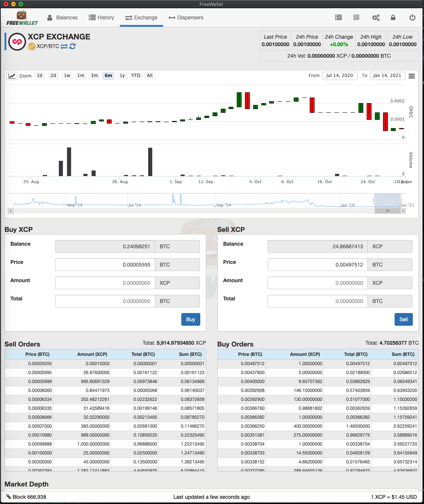The image size is (424, 504).
Task: Select sell order priced 0.00006000
Action: coord(105,390)
